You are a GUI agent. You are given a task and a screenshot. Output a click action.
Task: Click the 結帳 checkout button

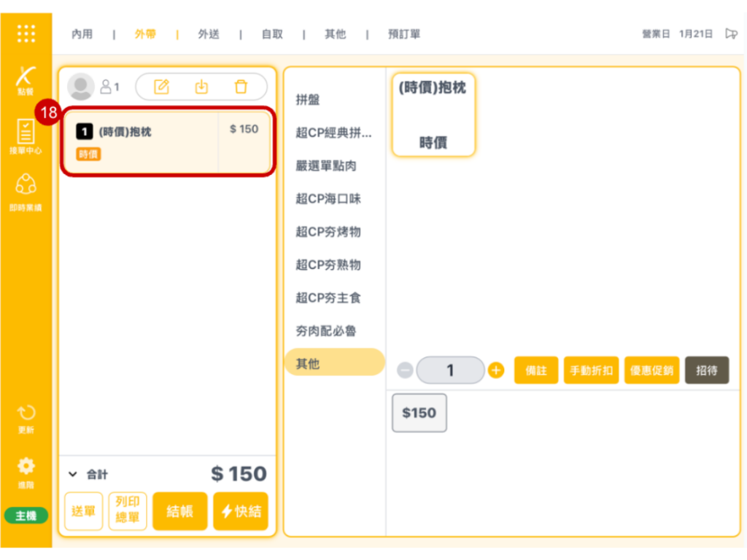179,511
